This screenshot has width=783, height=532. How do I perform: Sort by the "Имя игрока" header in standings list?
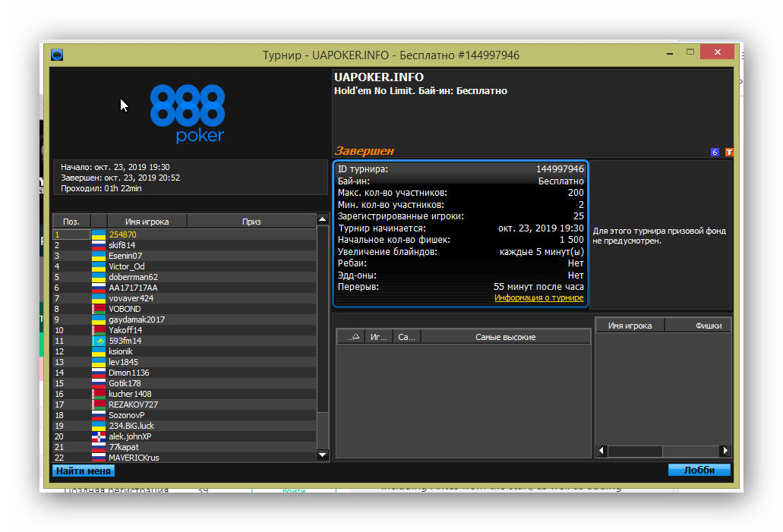pos(147,222)
